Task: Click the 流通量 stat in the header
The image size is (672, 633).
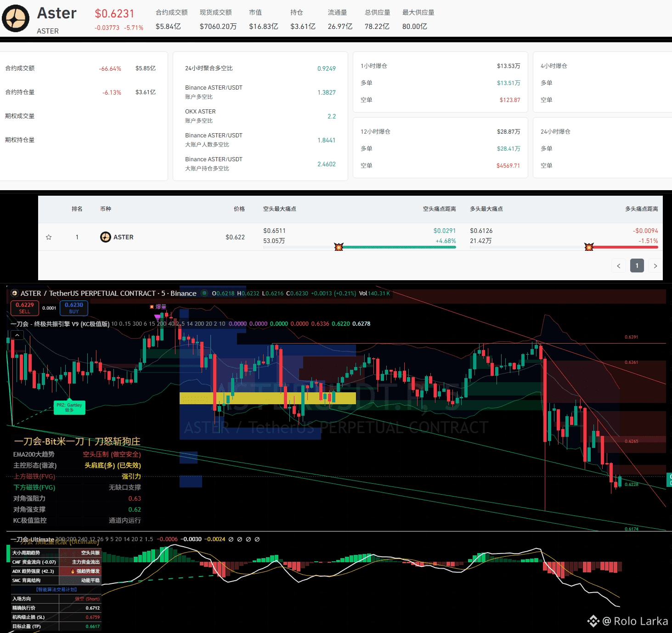Action: 340,19
